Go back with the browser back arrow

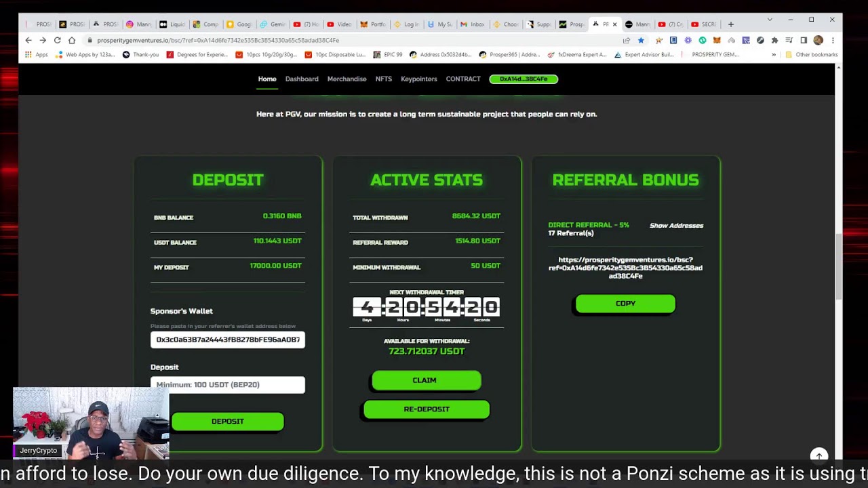click(28, 40)
